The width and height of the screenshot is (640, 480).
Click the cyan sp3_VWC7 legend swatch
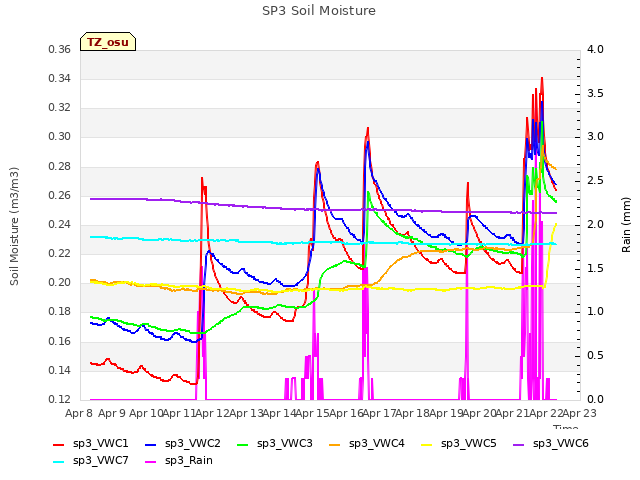[59, 462]
